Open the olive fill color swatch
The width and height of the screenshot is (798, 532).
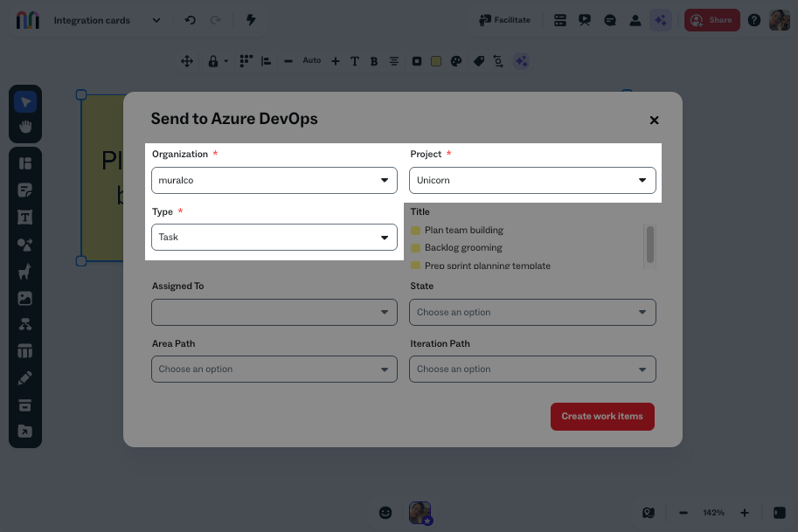436,61
